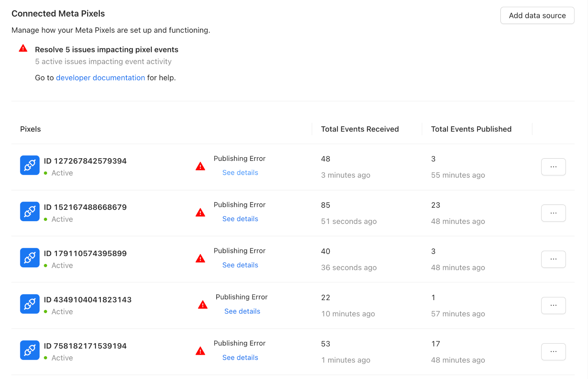Screen dimensions: 588x379
Task: Click the 5 active issues impacting event activity text
Action: (103, 62)
